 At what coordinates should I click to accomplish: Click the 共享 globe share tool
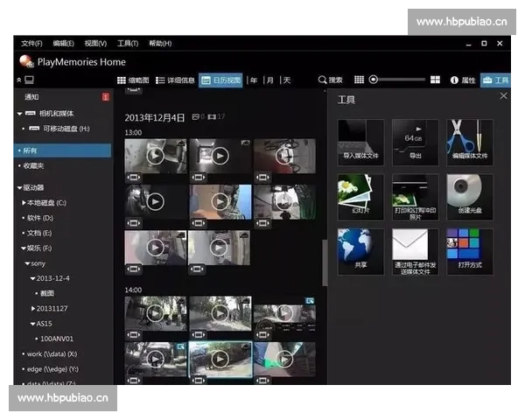click(x=360, y=251)
